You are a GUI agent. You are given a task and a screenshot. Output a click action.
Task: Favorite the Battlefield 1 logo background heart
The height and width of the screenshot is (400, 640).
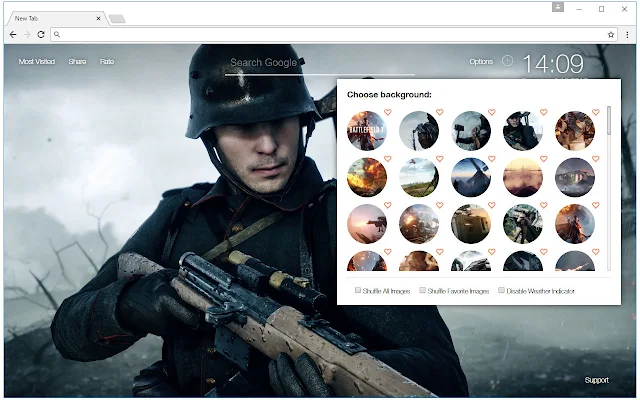coord(388,112)
